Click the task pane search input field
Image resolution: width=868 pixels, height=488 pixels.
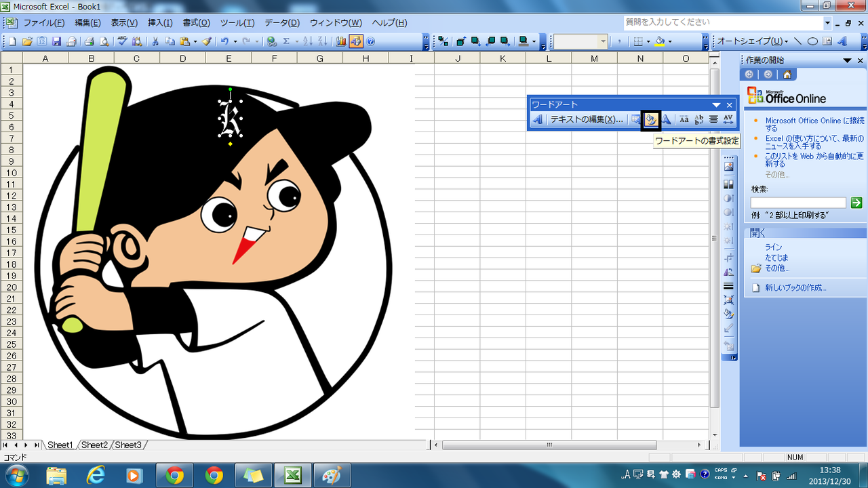coord(798,203)
